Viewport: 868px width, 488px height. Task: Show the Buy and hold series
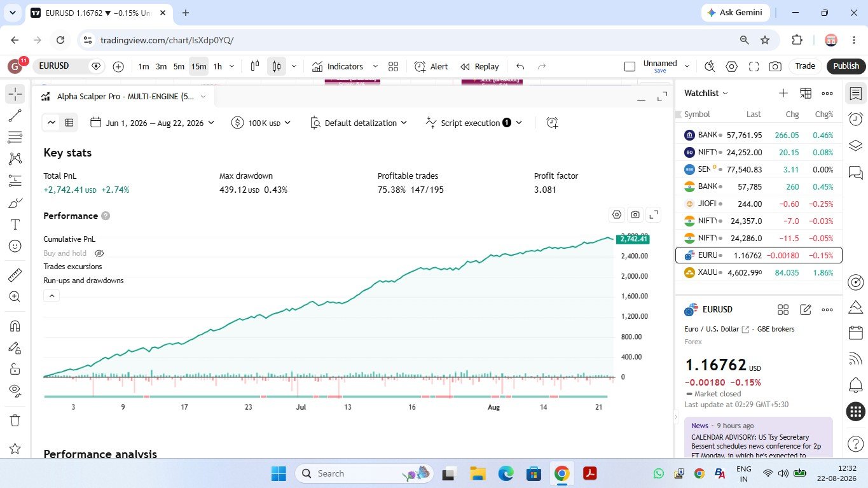99,253
